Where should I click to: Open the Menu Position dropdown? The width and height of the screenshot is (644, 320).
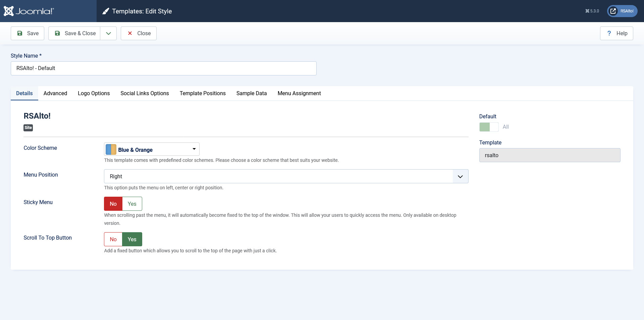(286, 176)
